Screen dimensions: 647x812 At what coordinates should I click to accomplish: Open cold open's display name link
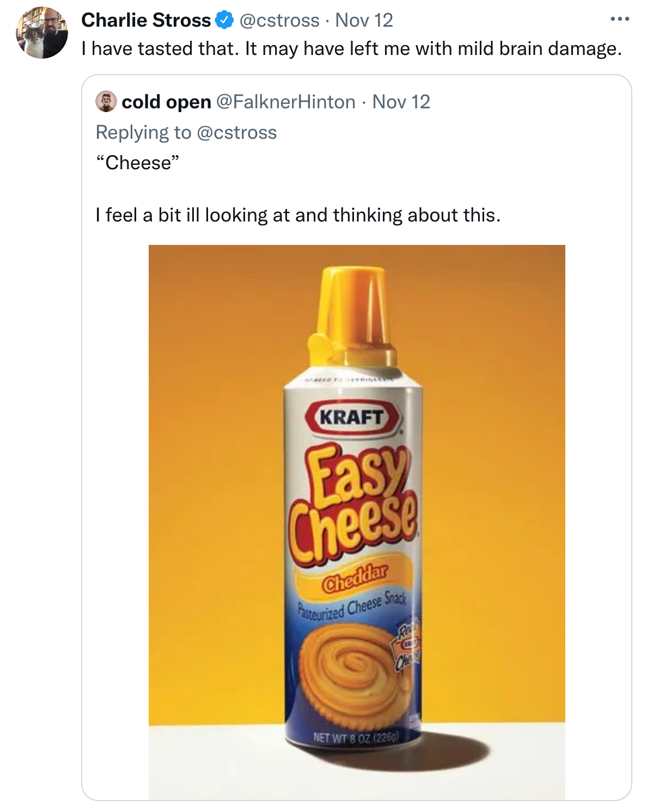click(x=166, y=102)
